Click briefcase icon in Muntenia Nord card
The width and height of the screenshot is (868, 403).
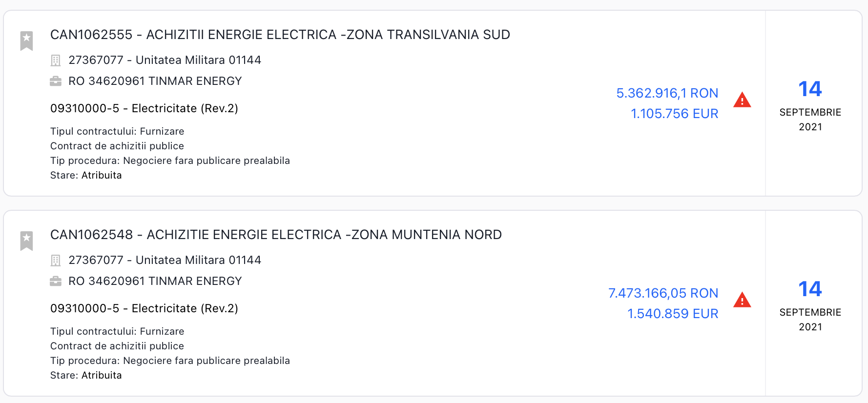56,281
